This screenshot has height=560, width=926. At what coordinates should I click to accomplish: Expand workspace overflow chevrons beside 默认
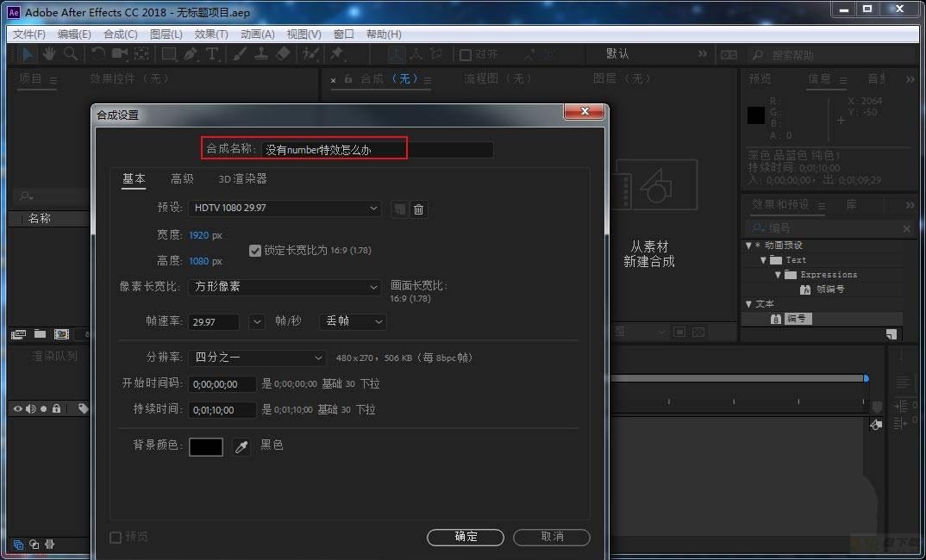[x=702, y=53]
